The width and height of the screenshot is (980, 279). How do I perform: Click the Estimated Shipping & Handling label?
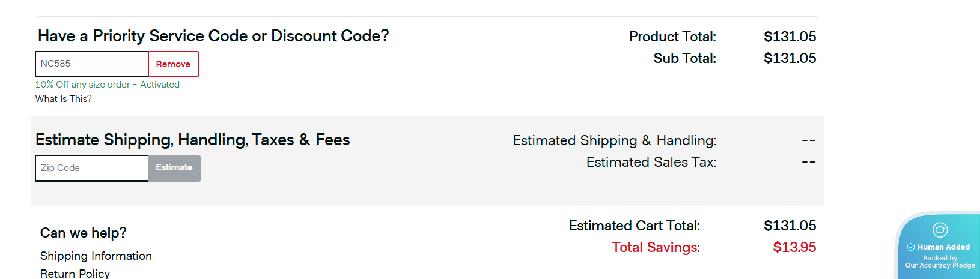pos(614,140)
